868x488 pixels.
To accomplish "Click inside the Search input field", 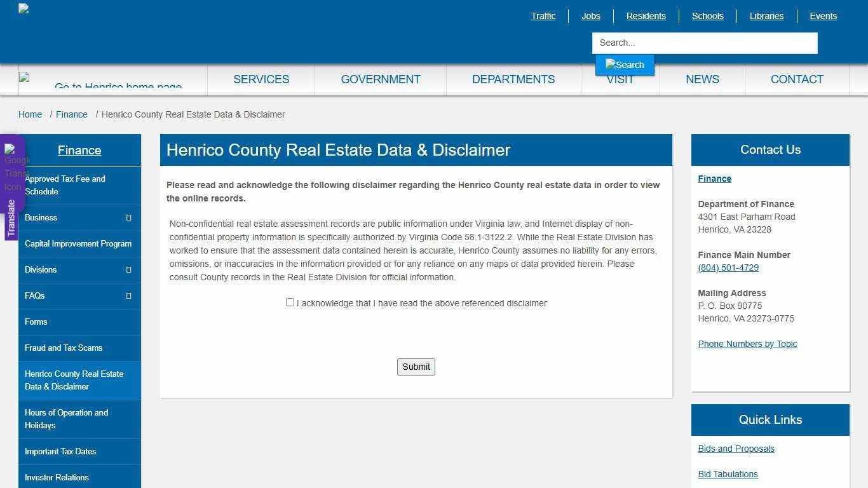I will [x=704, y=43].
